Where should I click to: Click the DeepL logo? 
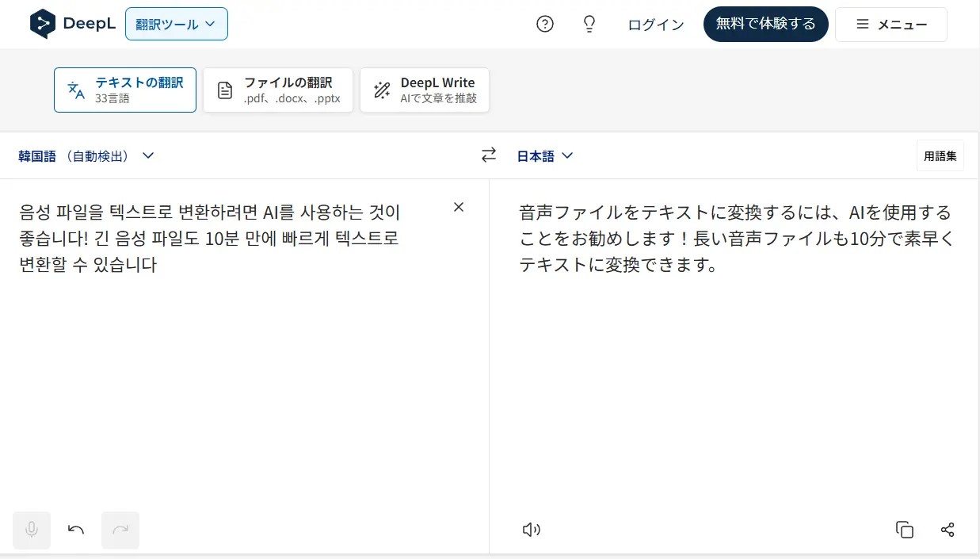(x=73, y=24)
